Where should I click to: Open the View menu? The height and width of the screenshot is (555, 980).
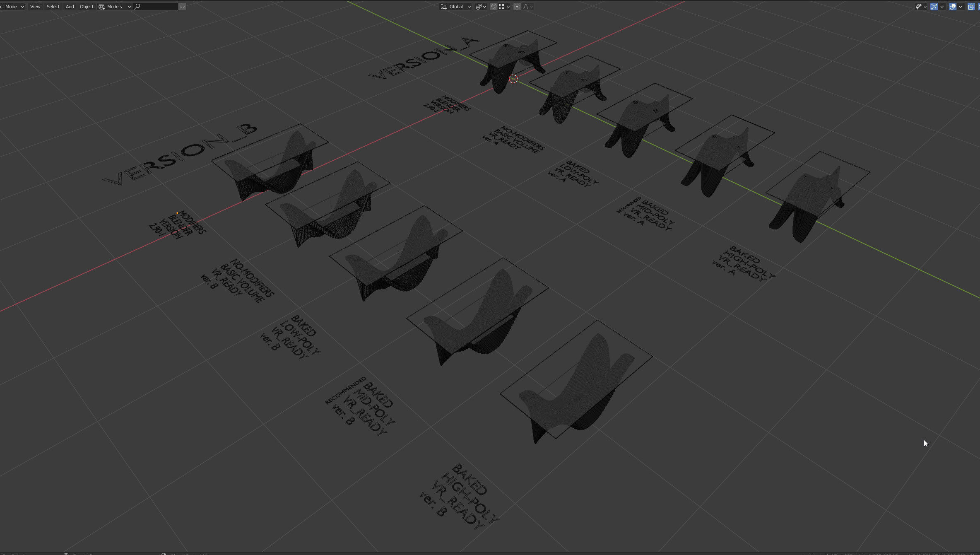(35, 7)
